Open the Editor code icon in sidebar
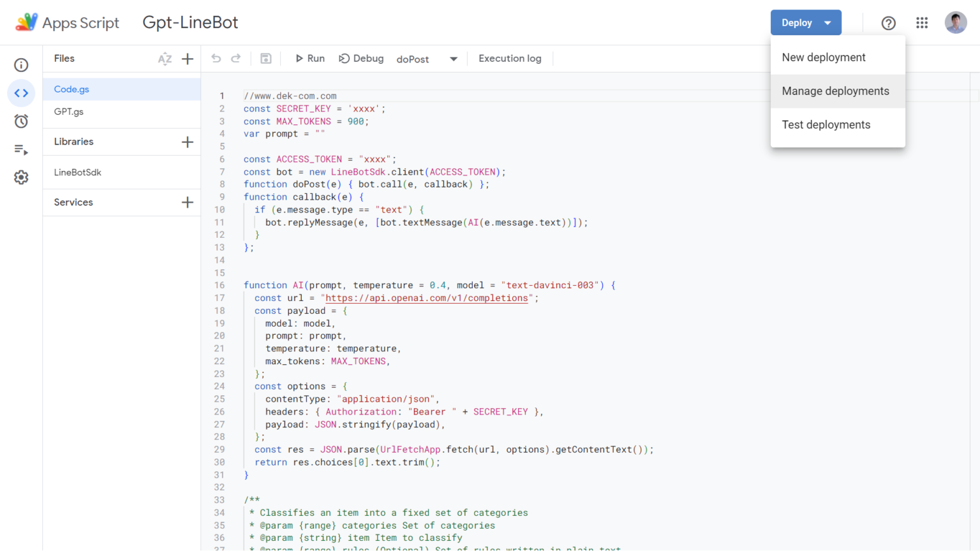 [x=21, y=93]
